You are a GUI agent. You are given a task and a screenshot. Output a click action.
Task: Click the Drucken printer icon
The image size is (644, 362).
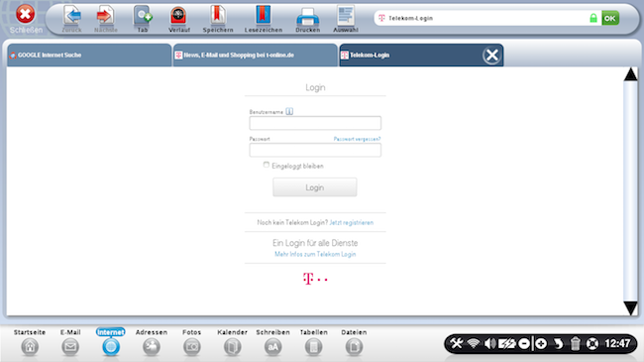[x=307, y=17]
